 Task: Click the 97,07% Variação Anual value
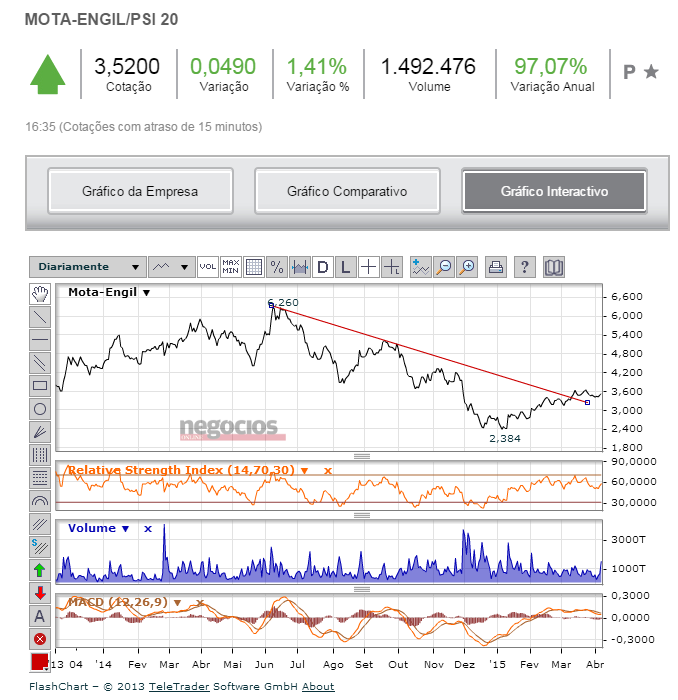[551, 67]
